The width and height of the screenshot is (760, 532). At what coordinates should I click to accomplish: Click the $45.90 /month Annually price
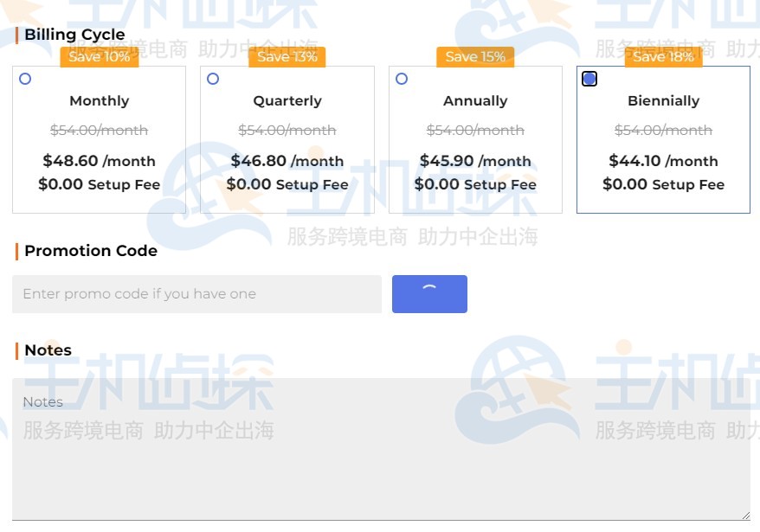[475, 161]
